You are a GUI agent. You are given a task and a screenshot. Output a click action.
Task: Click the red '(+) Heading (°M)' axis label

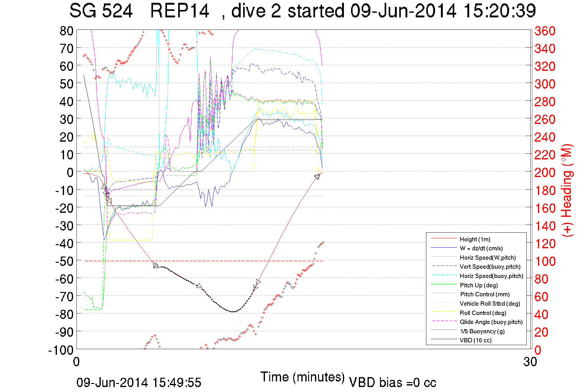point(567,190)
